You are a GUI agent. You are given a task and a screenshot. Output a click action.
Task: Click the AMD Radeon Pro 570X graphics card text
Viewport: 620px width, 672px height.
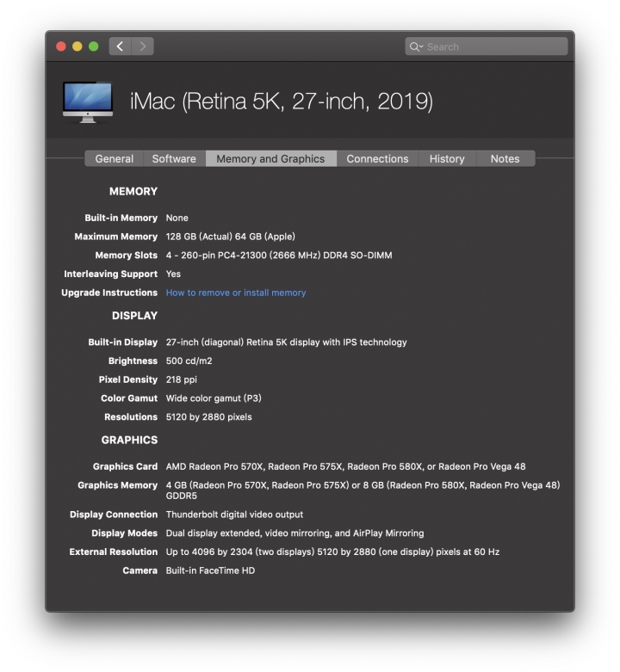[345, 466]
